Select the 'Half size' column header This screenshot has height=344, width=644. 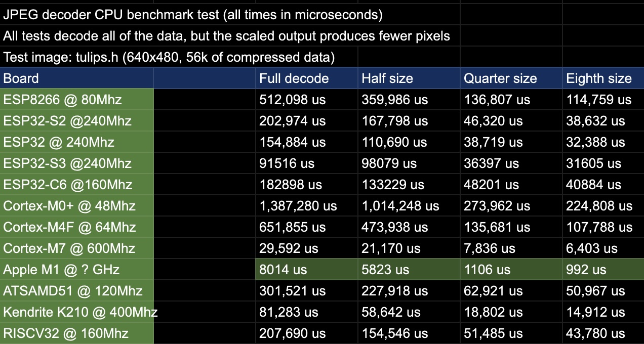pos(409,78)
